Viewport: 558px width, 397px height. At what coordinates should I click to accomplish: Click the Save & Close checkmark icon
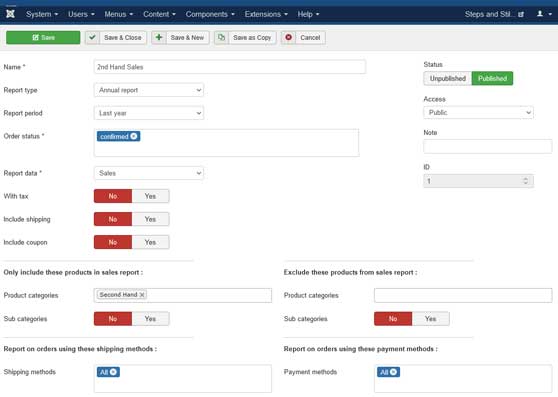[x=92, y=37]
